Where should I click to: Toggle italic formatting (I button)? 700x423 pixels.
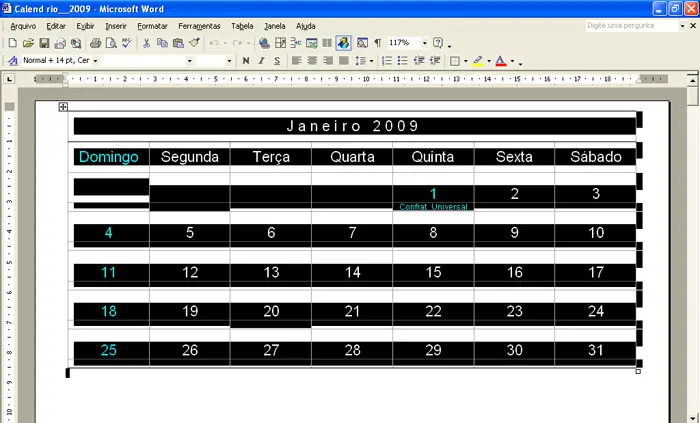[261, 61]
